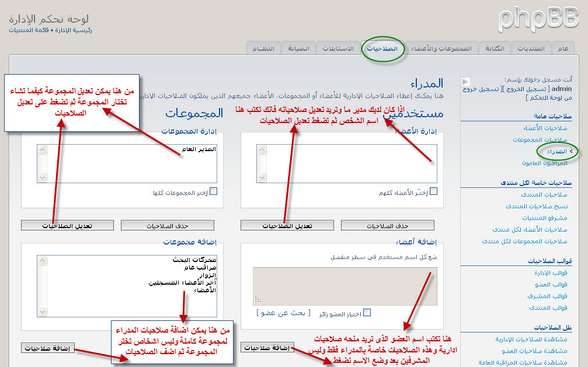Open قوالب المنتدى sidebar link

tap(548, 307)
